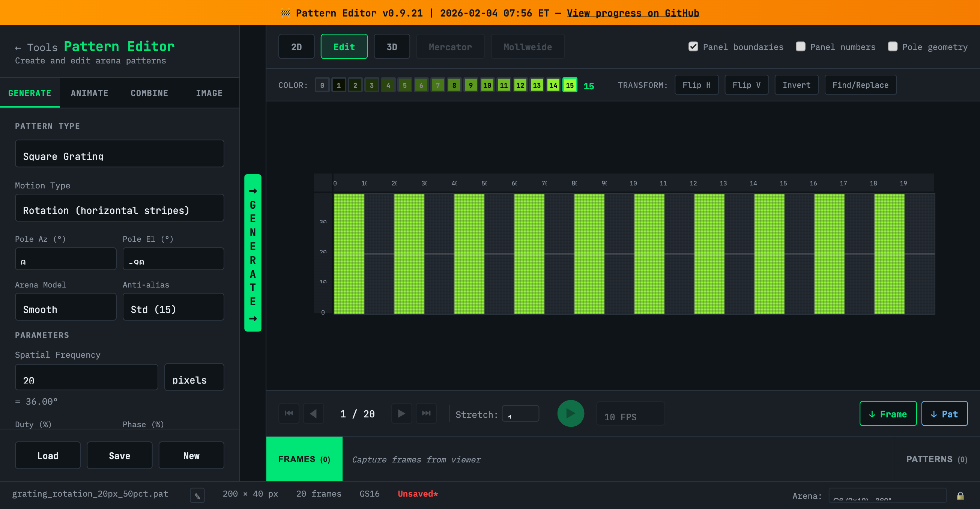Click the Flip H transform button

click(x=696, y=85)
